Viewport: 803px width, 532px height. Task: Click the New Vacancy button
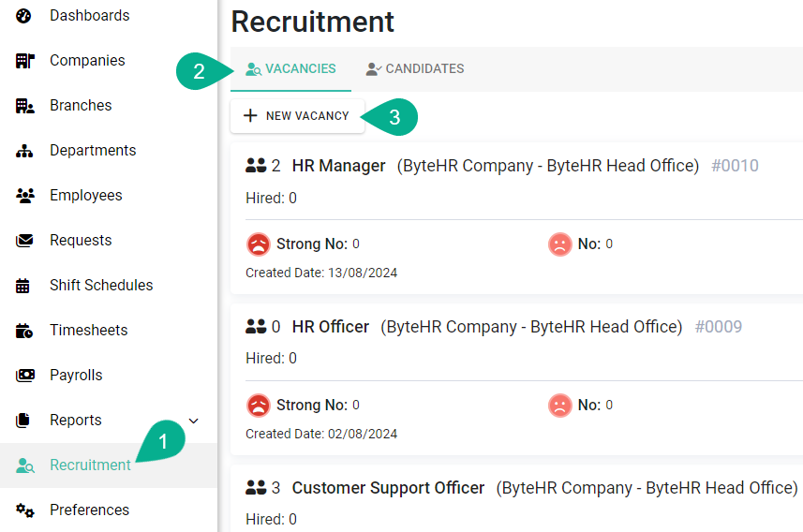[x=298, y=116]
